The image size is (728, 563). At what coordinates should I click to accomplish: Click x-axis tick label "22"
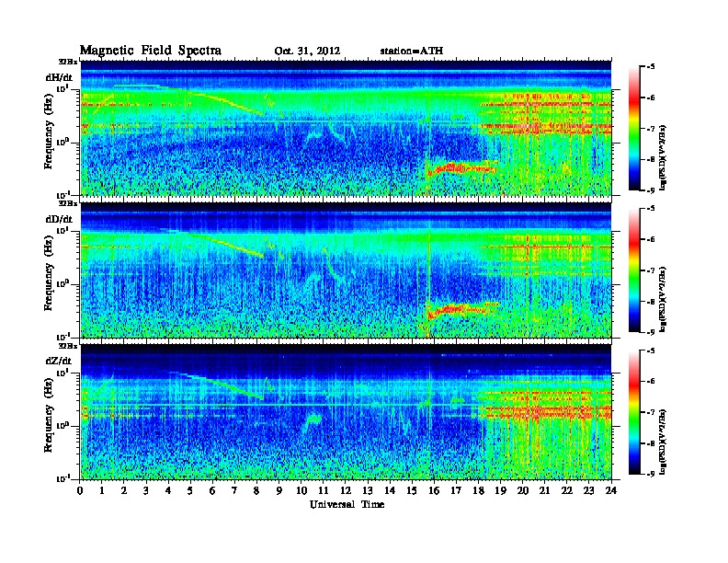pos(567,490)
